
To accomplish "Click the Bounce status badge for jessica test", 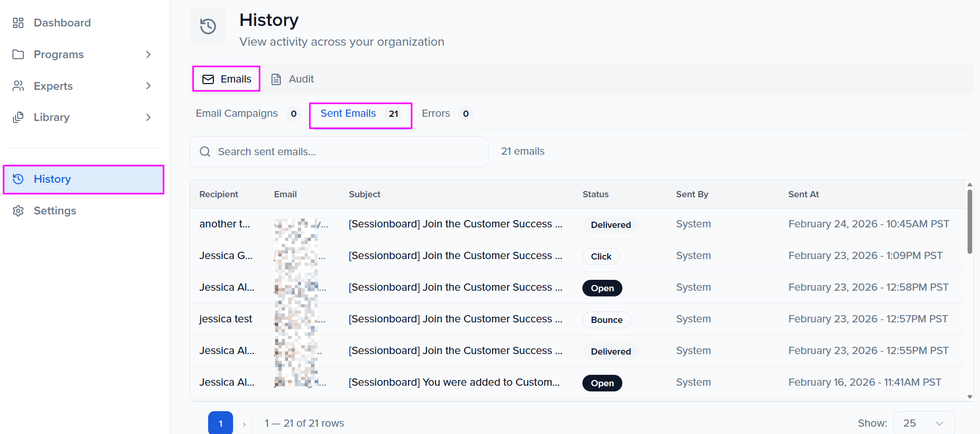I will [606, 320].
